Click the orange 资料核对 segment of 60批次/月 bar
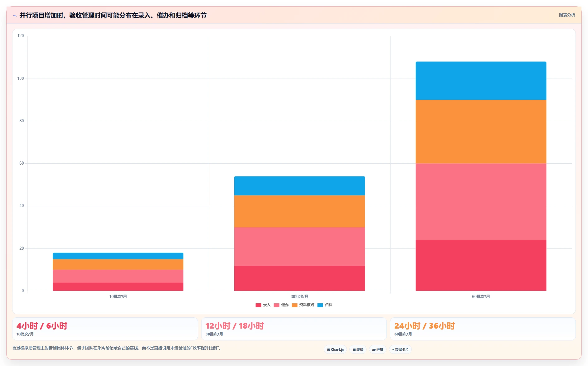Viewport: 588px width, 366px height. (x=481, y=132)
